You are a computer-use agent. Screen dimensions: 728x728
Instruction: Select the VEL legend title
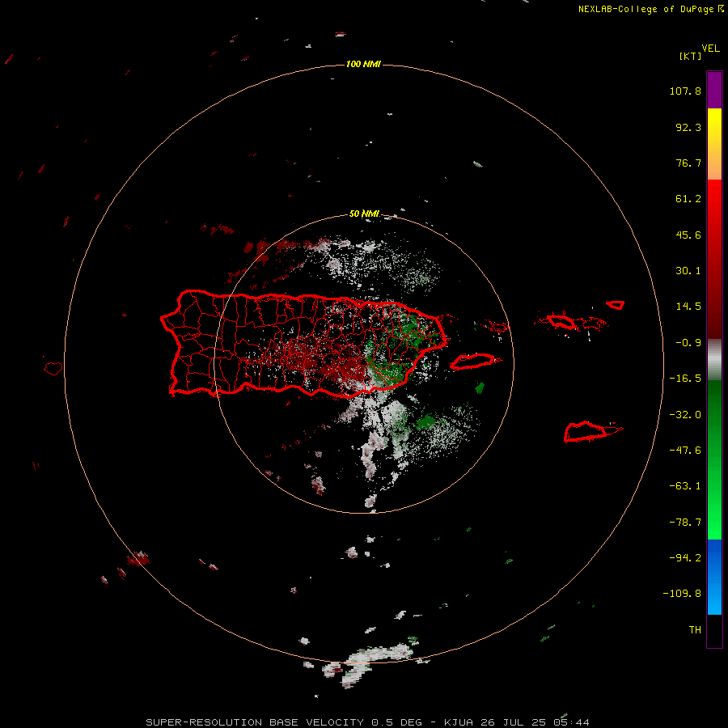[710, 49]
